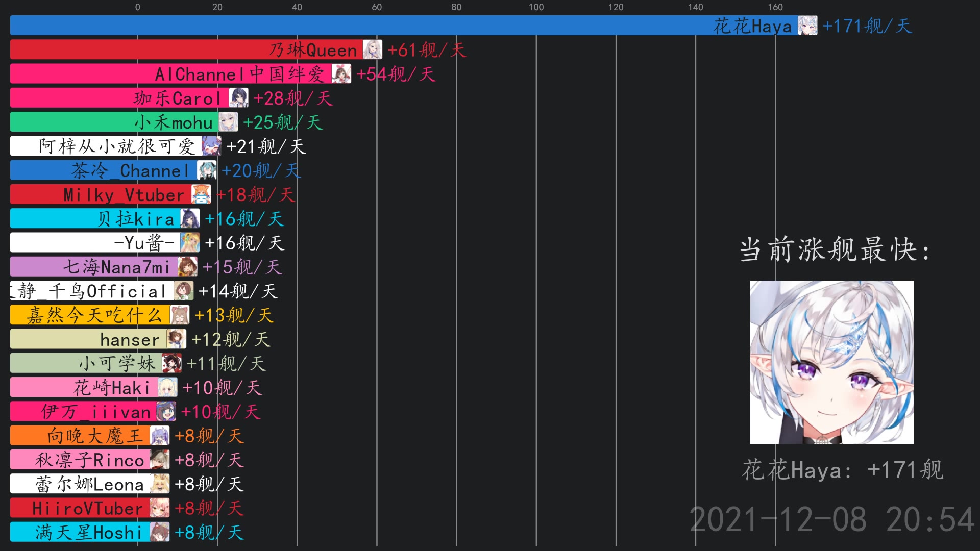Click the 乃琳Queen avatar icon

pyautogui.click(x=373, y=49)
